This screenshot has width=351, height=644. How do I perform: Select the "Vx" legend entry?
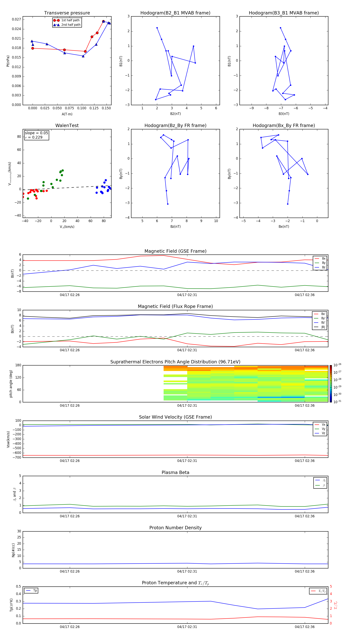click(x=320, y=424)
